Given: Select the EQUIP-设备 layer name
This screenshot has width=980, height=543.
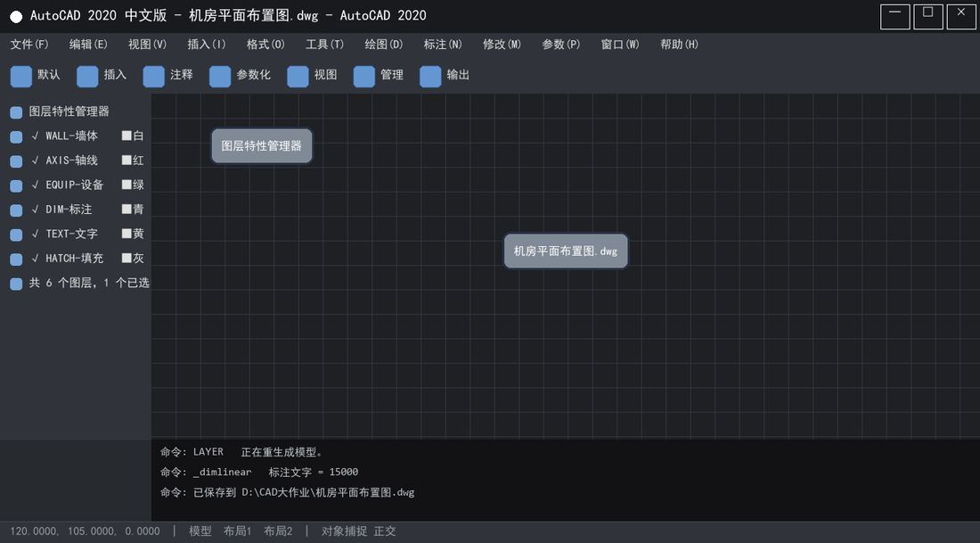Looking at the screenshot, I should pyautogui.click(x=74, y=185).
